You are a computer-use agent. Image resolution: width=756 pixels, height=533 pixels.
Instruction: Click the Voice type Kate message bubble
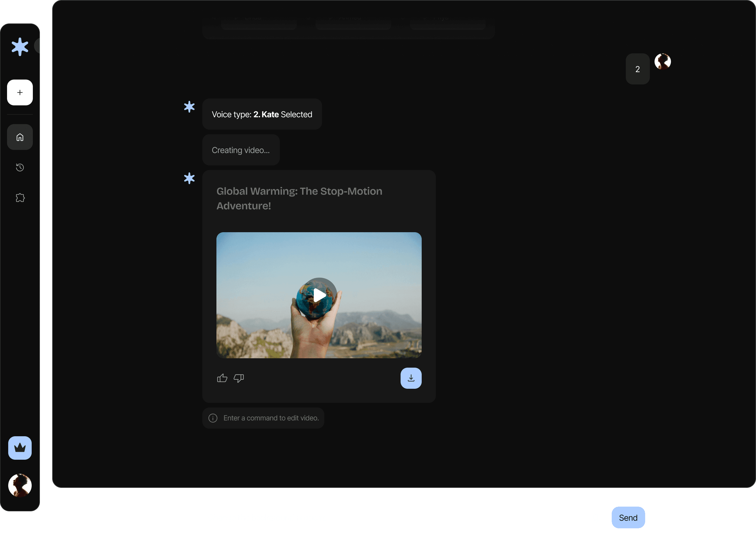tap(262, 114)
